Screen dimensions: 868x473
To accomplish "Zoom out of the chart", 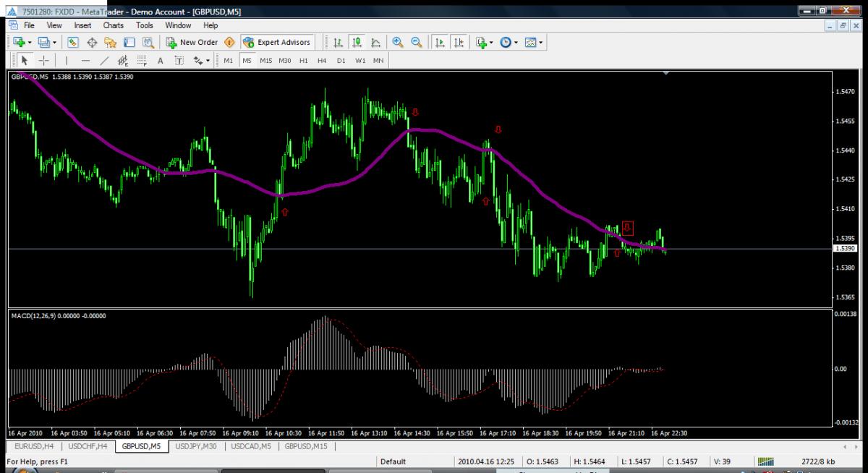I will click(416, 42).
